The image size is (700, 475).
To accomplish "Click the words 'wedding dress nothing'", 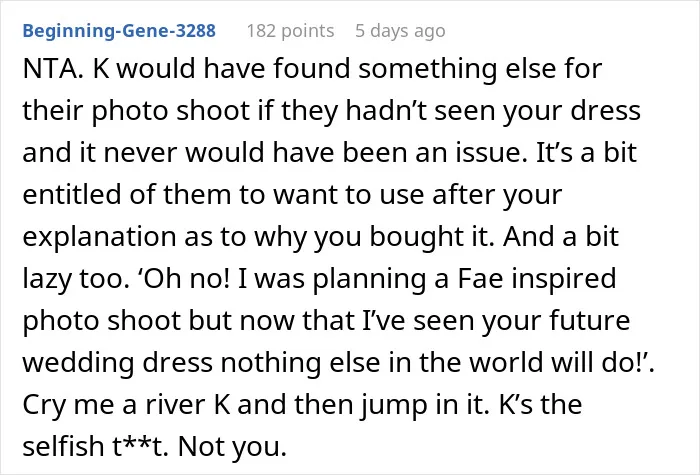I will pos(171,362).
